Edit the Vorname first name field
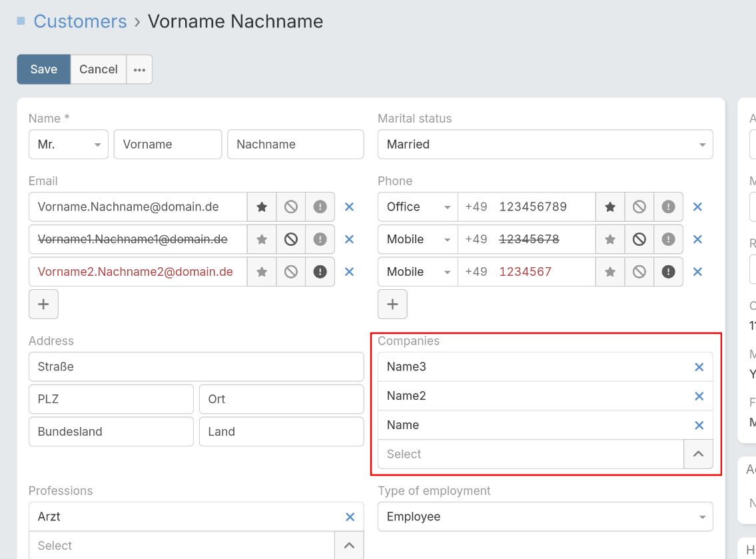Screen dimensions: 756x559 click(x=168, y=144)
